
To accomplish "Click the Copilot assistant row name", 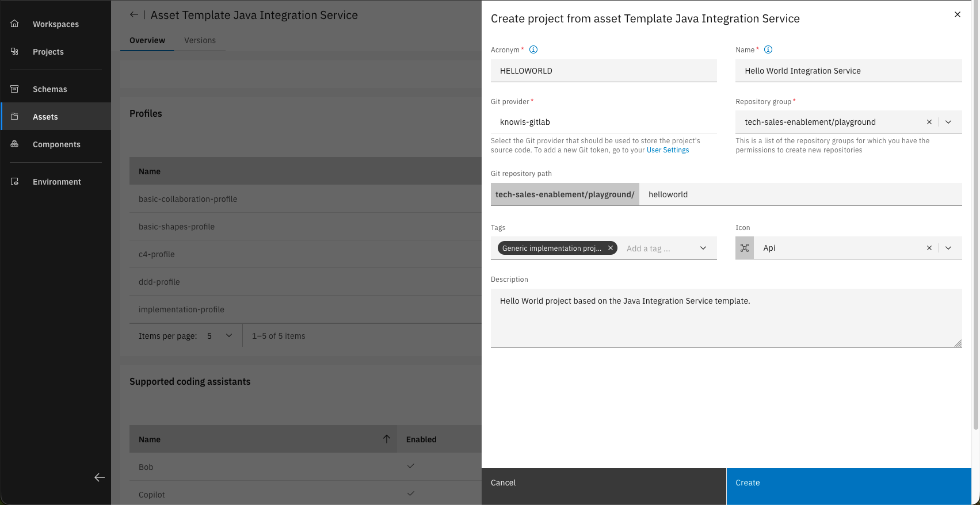I will (x=152, y=495).
